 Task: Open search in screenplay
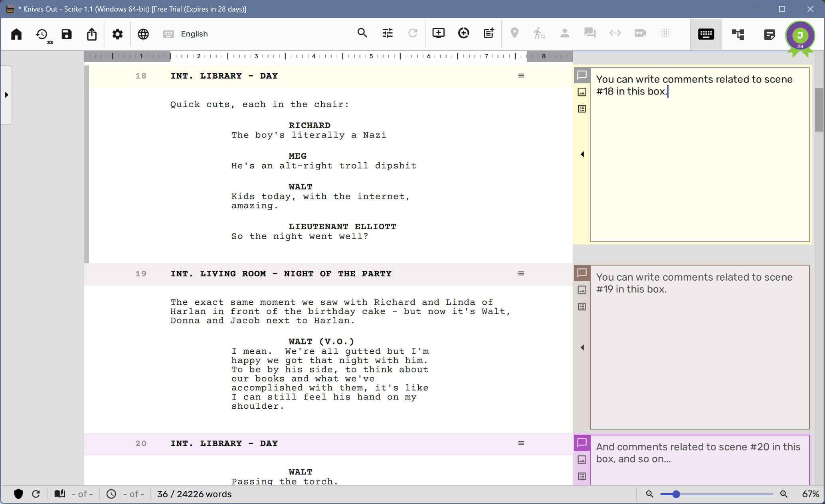click(x=362, y=33)
